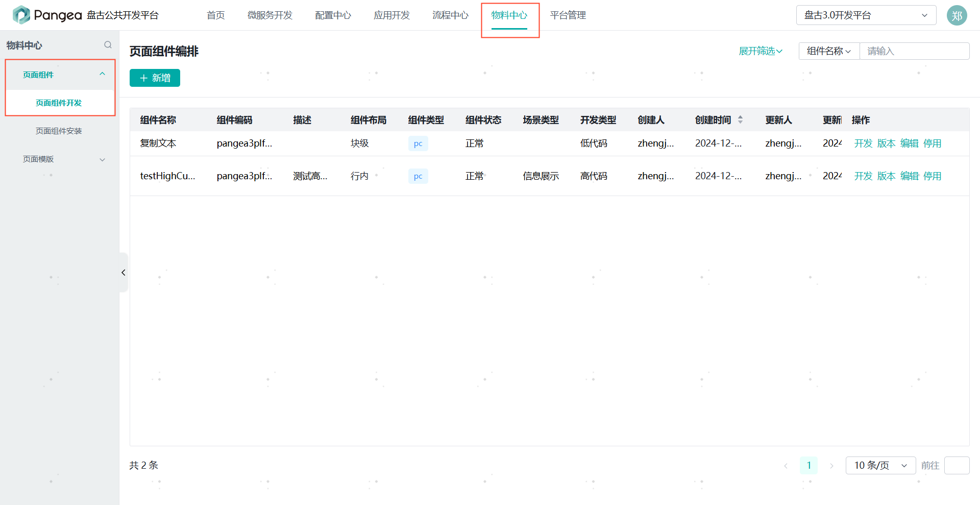
Task: Click page number 1 in pagination
Action: click(x=808, y=465)
